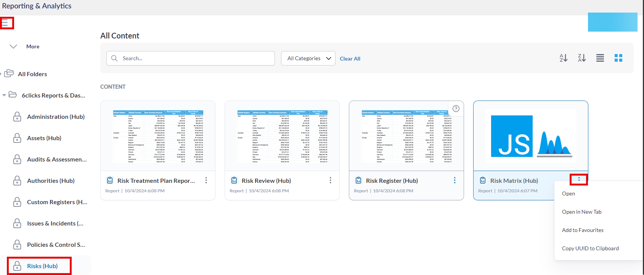Switch to grid tile view
This screenshot has height=275, width=644.
pyautogui.click(x=618, y=58)
